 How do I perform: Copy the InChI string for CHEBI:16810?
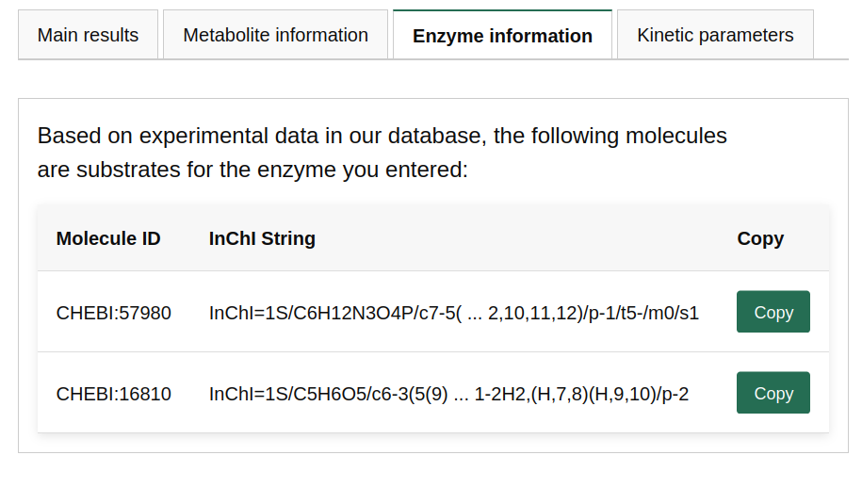pos(773,393)
